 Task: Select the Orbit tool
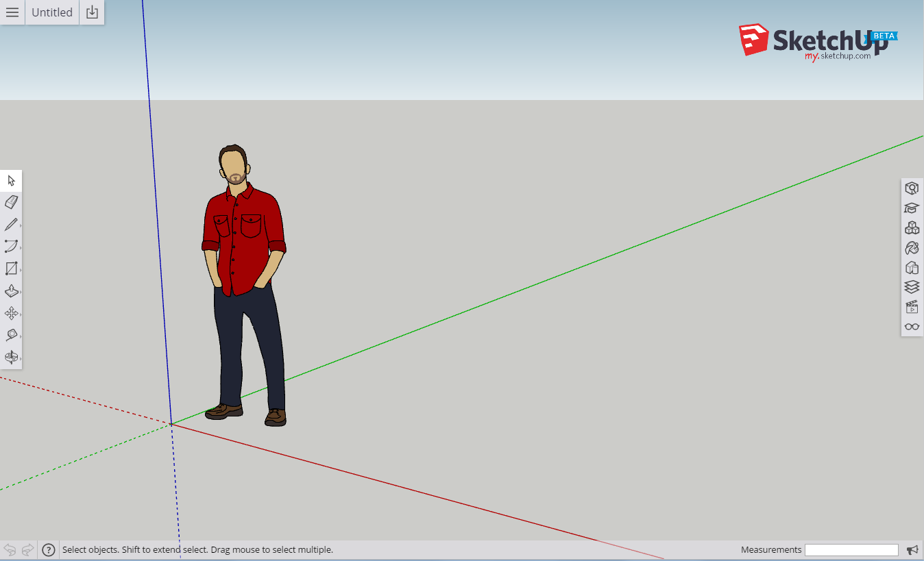coord(11,357)
